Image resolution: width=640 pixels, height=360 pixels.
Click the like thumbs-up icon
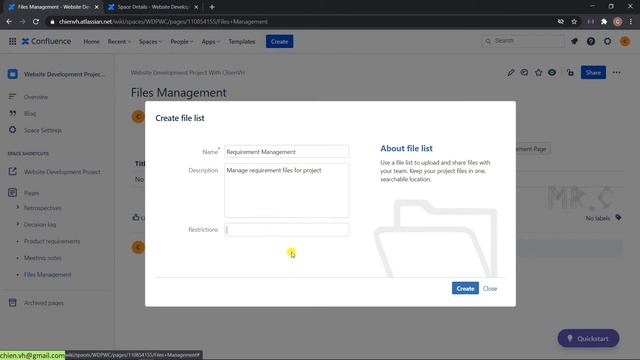pyautogui.click(x=136, y=217)
